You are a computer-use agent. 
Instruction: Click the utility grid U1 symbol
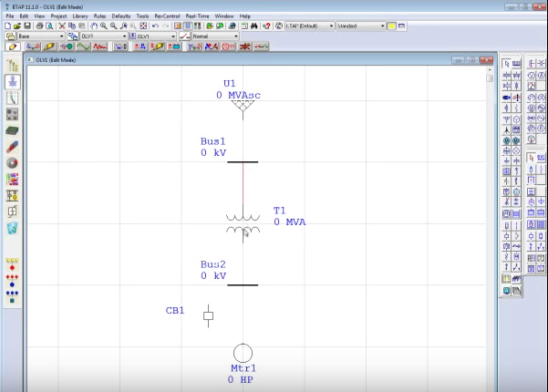point(243,108)
